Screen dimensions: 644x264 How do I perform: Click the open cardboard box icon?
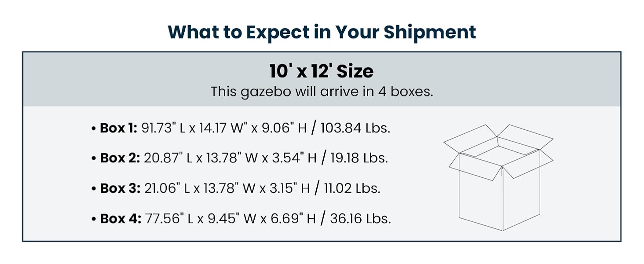click(498, 177)
